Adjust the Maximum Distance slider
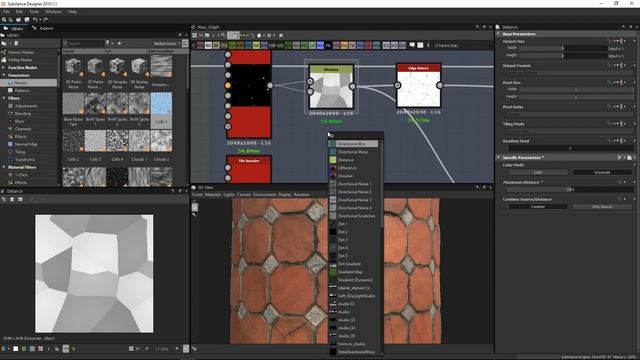Viewport: 640px width, 360px height. (570, 189)
